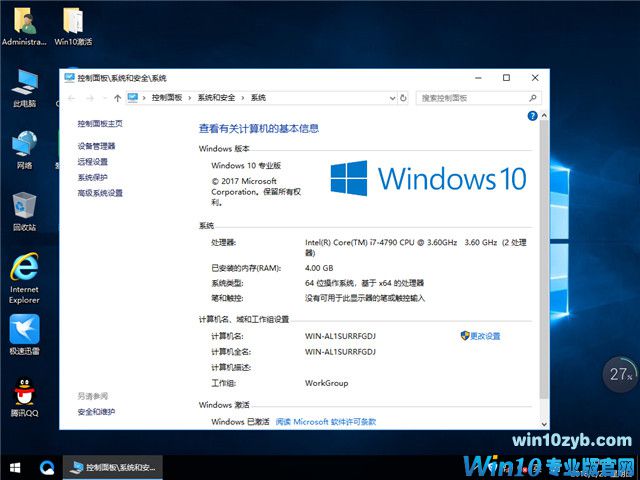The image size is (640, 480).
Task: Open 设备管理器 link in sidebar
Action: (96, 146)
